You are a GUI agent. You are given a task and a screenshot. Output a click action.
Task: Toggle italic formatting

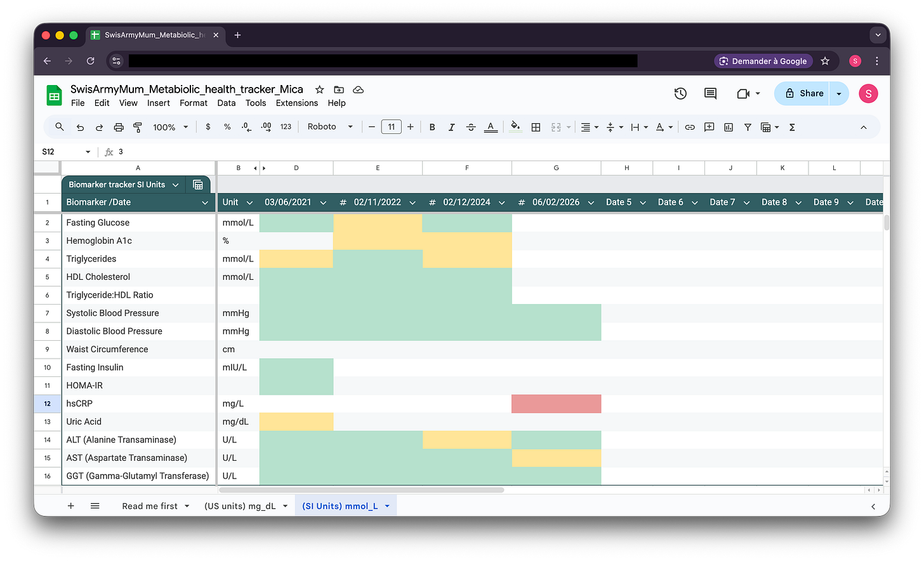[451, 127]
